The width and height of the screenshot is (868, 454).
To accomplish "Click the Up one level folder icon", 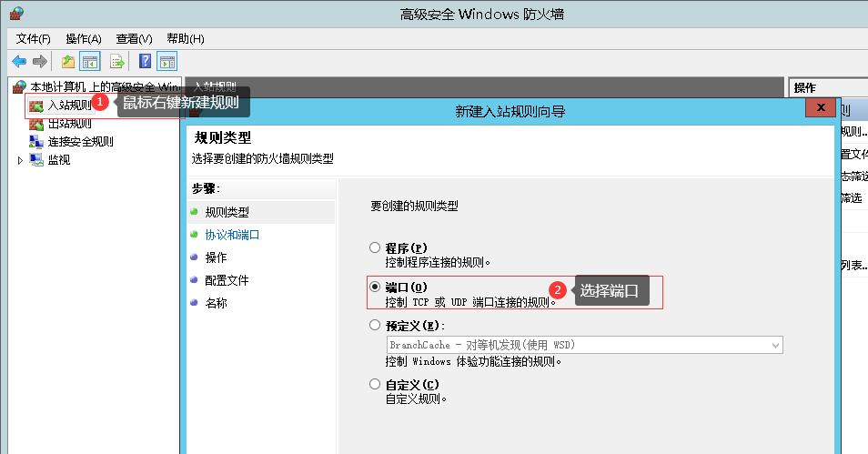I will click(67, 62).
